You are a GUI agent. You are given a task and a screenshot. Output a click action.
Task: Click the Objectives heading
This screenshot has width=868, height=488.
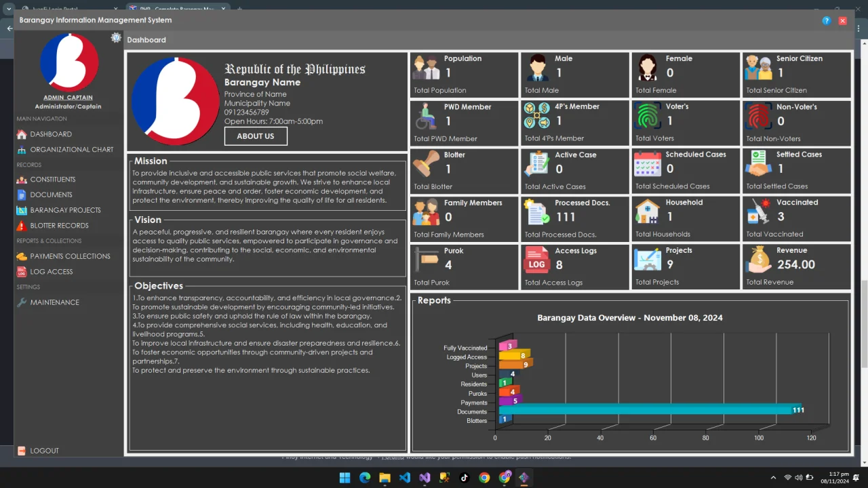coord(159,286)
